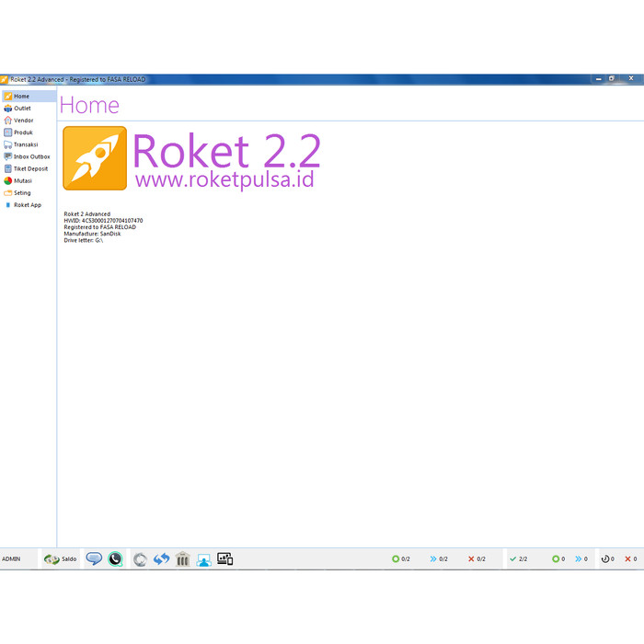644x644 pixels.
Task: Open the Transaksi section
Action: (x=26, y=144)
